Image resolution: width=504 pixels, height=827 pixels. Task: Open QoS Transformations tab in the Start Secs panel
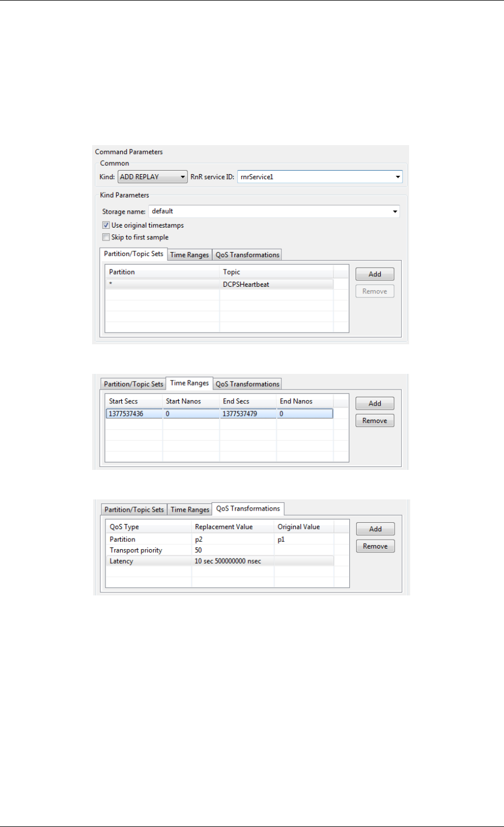(x=247, y=384)
